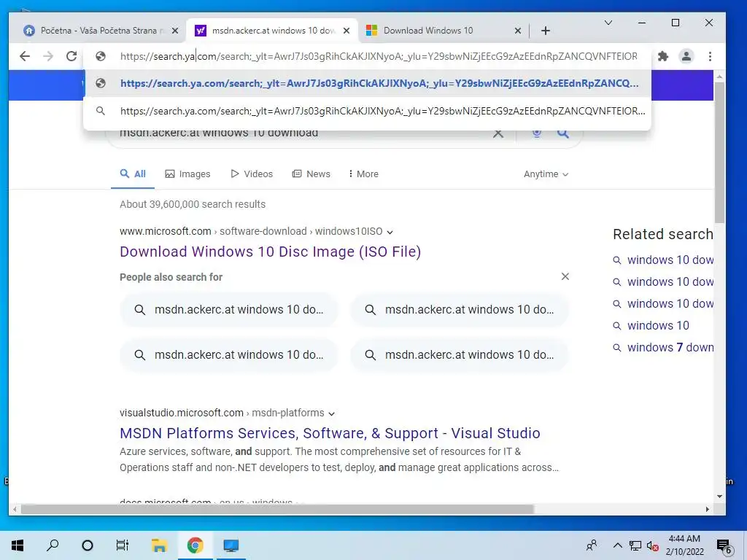Image resolution: width=747 pixels, height=560 pixels.
Task: Open tab search chevron in title bar
Action: 608,23
